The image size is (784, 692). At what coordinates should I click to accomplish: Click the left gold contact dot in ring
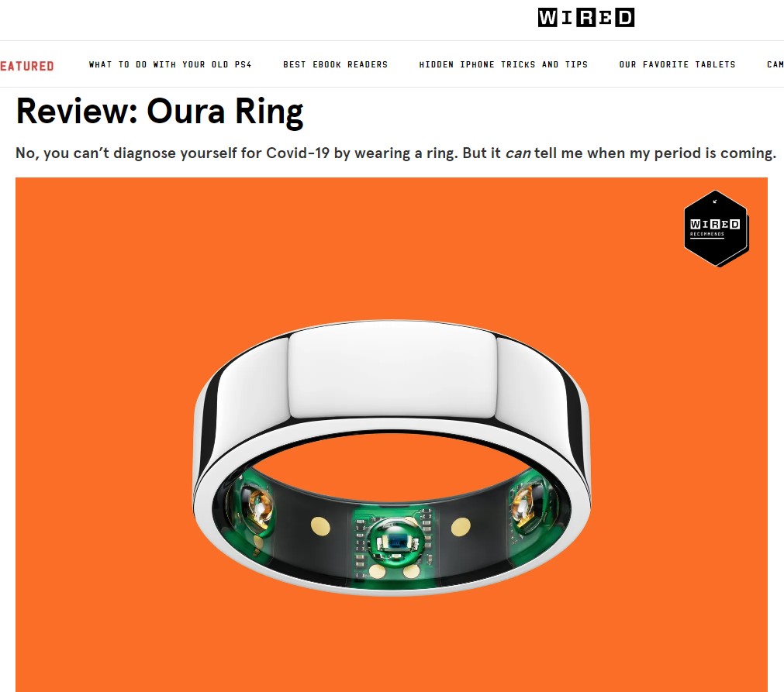coord(320,526)
